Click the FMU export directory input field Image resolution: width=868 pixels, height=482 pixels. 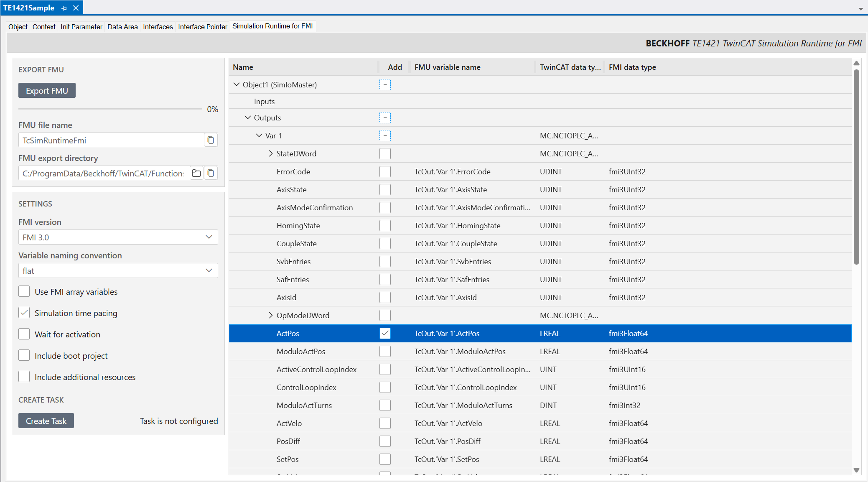point(104,173)
